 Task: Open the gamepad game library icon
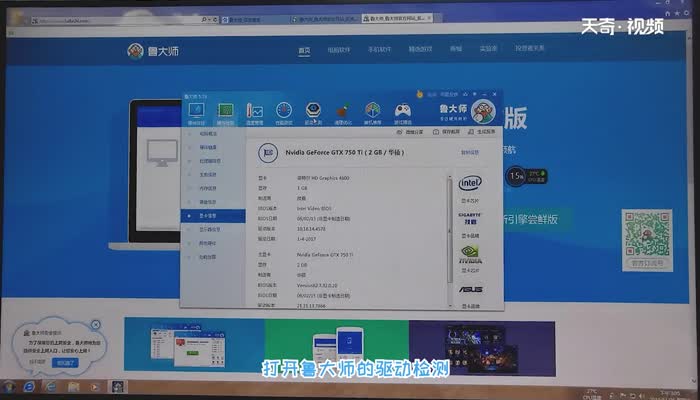[x=403, y=113]
